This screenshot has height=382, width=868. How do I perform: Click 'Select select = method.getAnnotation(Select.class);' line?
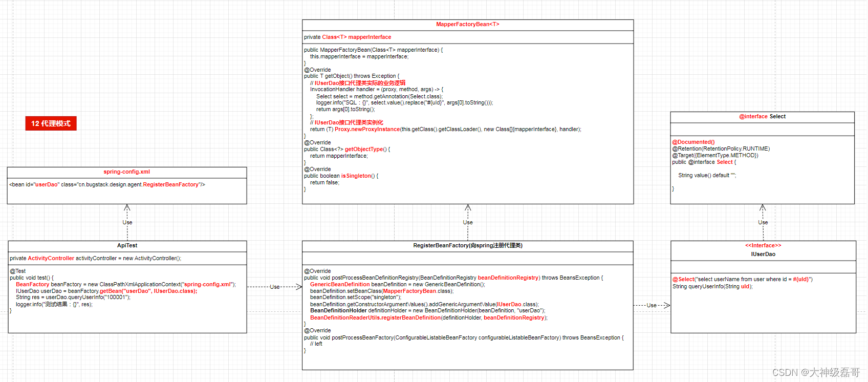pos(379,97)
